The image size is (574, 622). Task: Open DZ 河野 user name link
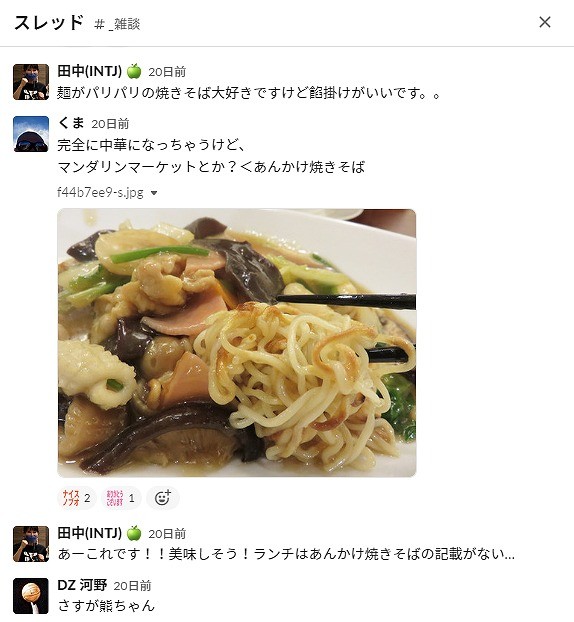click(82, 585)
